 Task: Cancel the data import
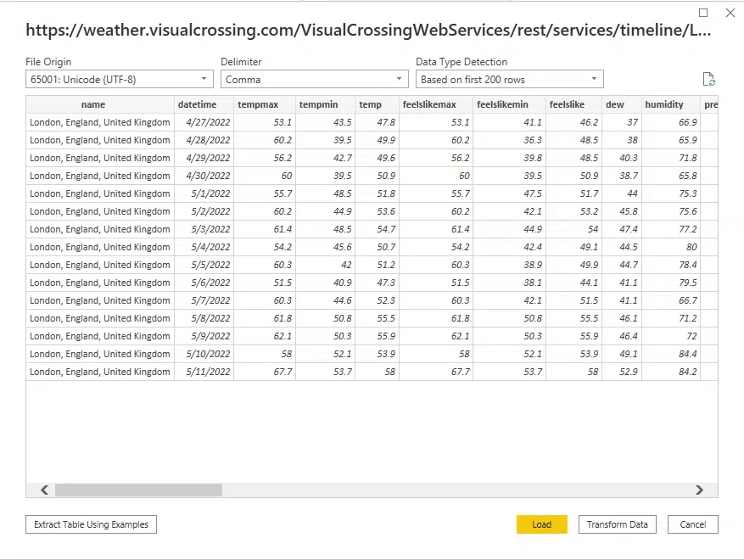[692, 524]
